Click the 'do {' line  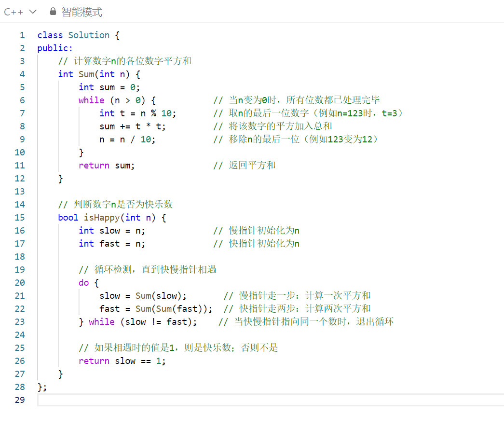click(x=89, y=283)
